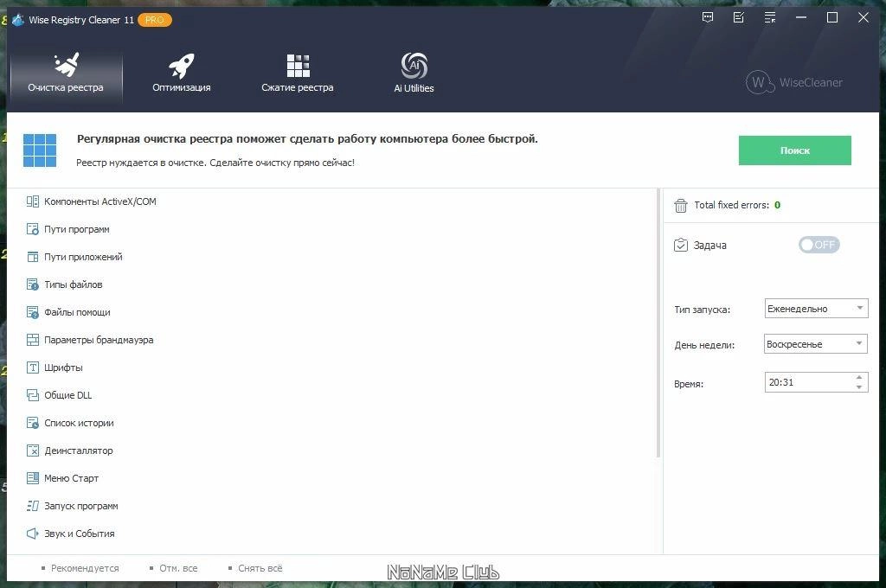Click the Wise Registry Cleaner app icon

tap(18, 20)
